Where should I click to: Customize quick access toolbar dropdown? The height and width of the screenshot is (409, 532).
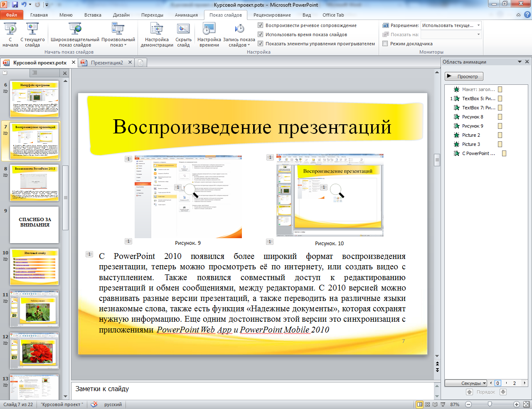coord(47,5)
